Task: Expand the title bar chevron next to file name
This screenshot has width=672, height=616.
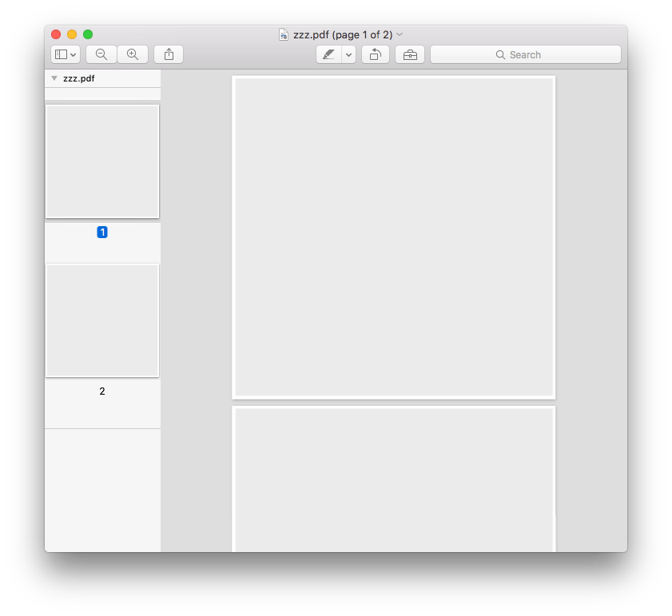Action: (x=400, y=34)
